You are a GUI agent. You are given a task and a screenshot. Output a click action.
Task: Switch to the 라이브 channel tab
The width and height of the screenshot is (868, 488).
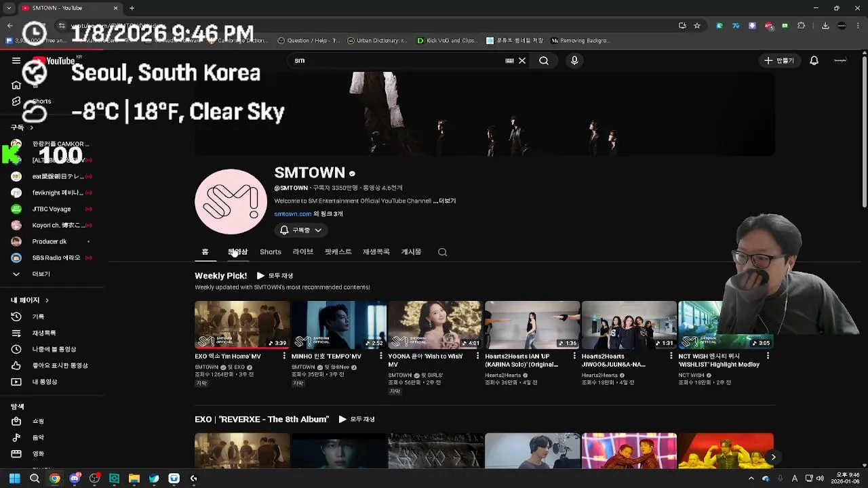coord(303,251)
